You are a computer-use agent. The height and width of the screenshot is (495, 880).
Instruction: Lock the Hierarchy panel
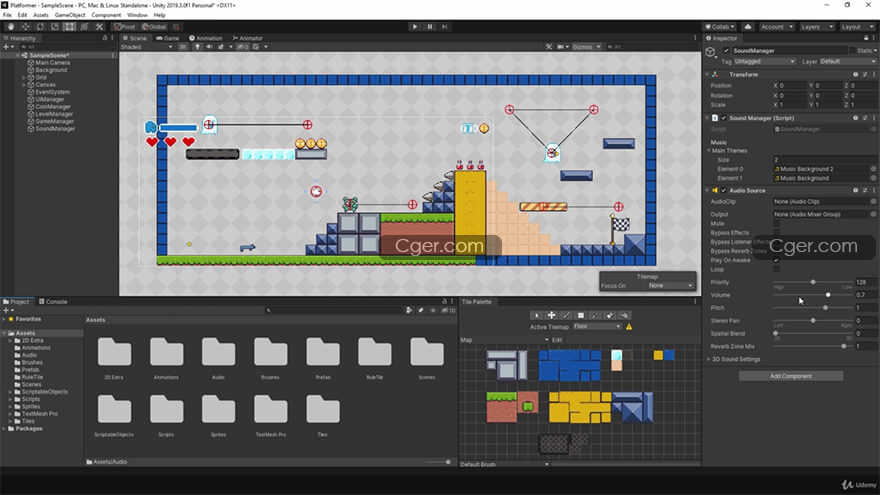(104, 38)
